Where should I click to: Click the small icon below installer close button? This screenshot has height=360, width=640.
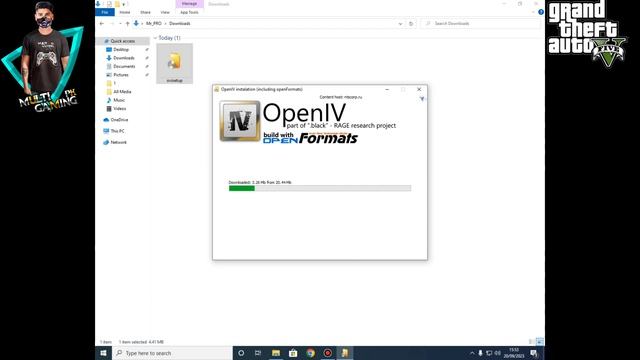pos(422,99)
